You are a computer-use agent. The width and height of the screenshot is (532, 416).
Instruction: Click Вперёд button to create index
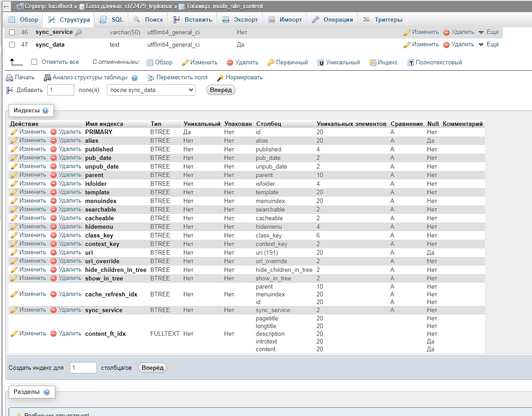(152, 368)
